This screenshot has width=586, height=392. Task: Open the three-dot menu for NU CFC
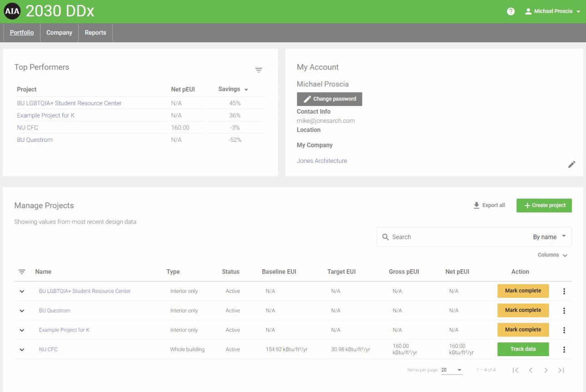point(564,349)
